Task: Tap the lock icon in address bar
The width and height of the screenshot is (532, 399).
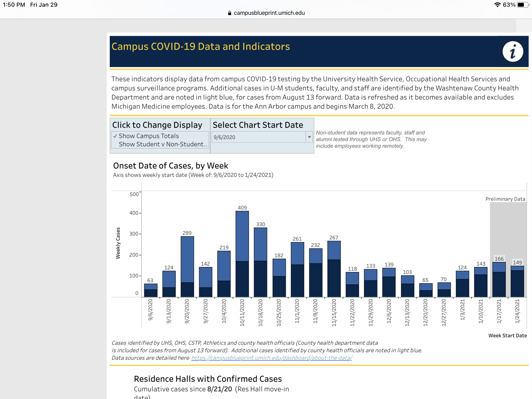Action: [x=229, y=13]
